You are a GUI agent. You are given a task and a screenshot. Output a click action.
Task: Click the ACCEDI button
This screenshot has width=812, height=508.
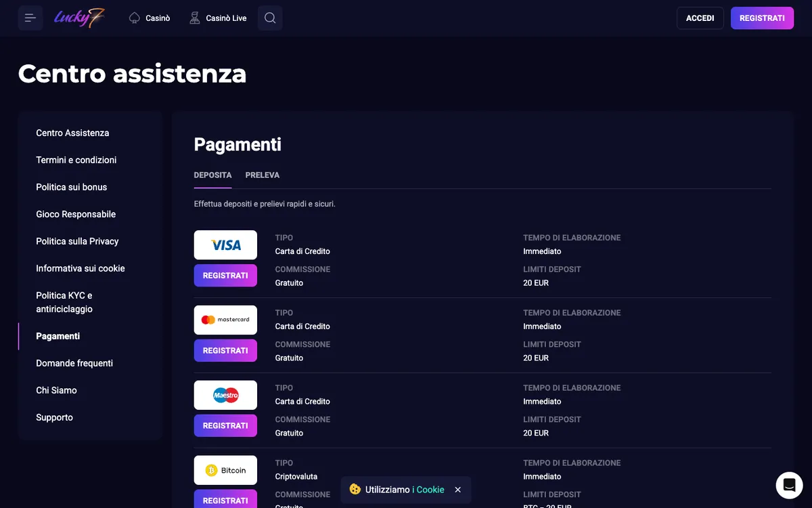pyautogui.click(x=700, y=18)
